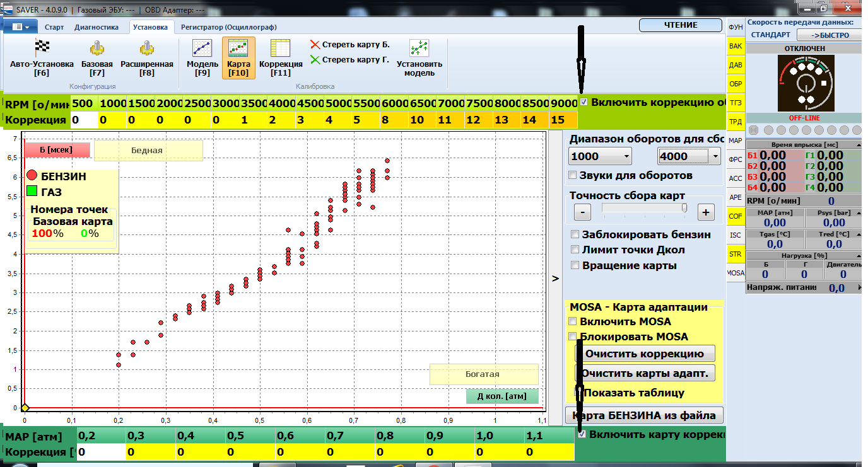Click the Точность сбора карт slider
Image resolution: width=868 pixels, height=467 pixels.
[644, 208]
